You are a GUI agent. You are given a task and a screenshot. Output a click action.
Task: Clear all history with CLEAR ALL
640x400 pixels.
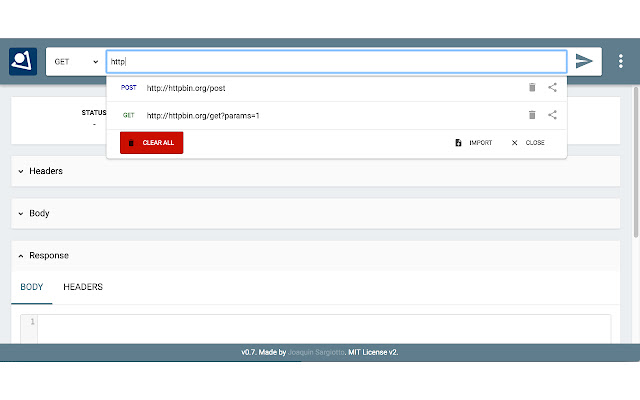[151, 143]
